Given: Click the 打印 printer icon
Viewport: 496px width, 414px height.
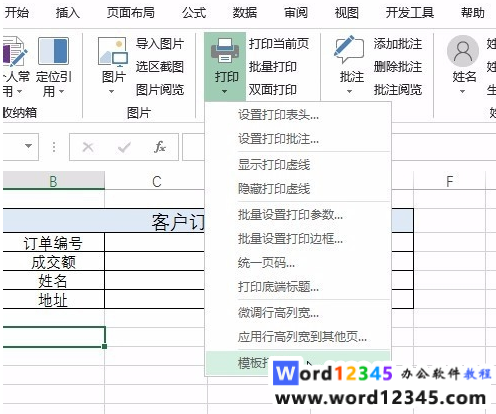Looking at the screenshot, I should click(225, 50).
